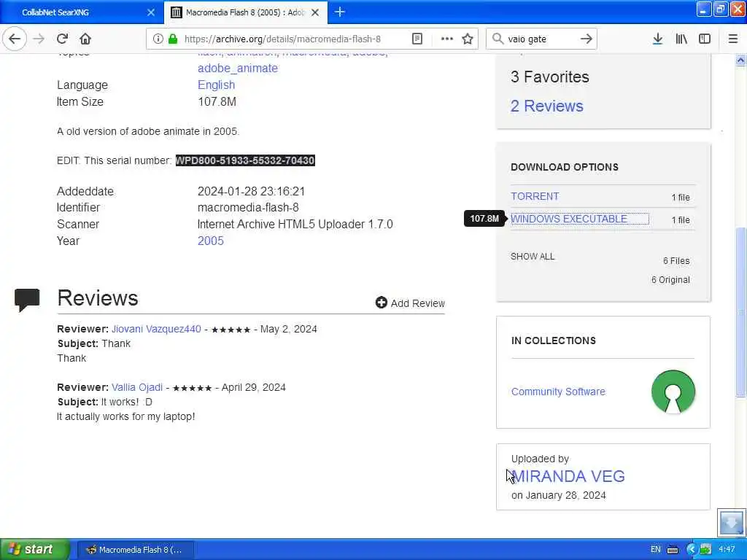Open the Community Software collection link
This screenshot has width=747, height=560.
pyautogui.click(x=558, y=392)
